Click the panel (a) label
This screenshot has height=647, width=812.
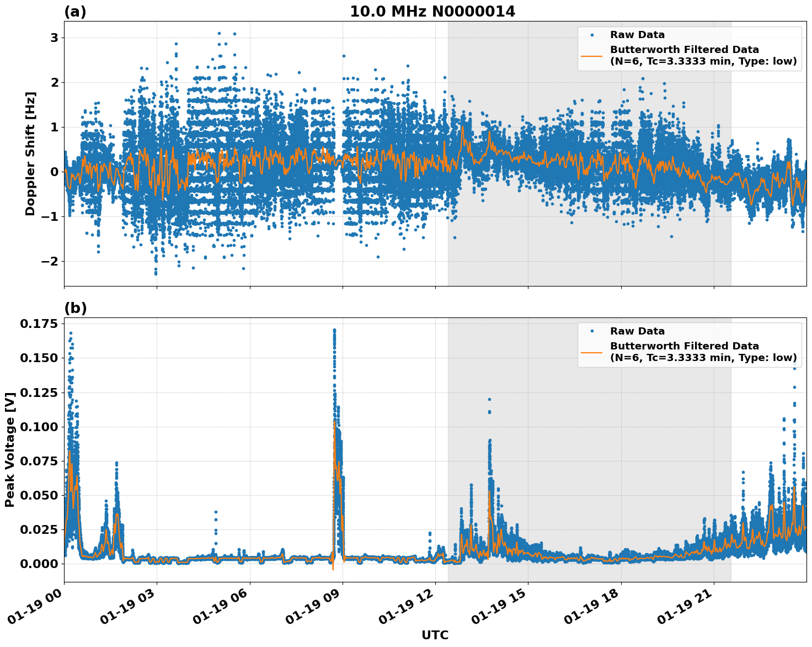76,10
